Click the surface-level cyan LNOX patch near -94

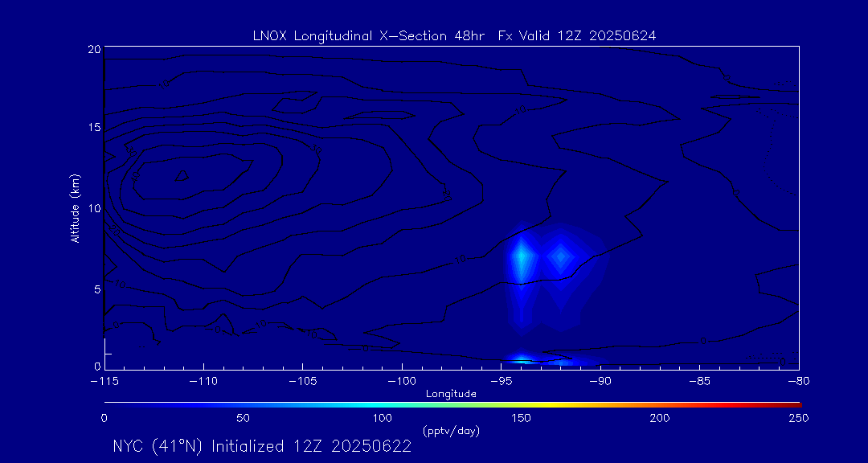[521, 361]
